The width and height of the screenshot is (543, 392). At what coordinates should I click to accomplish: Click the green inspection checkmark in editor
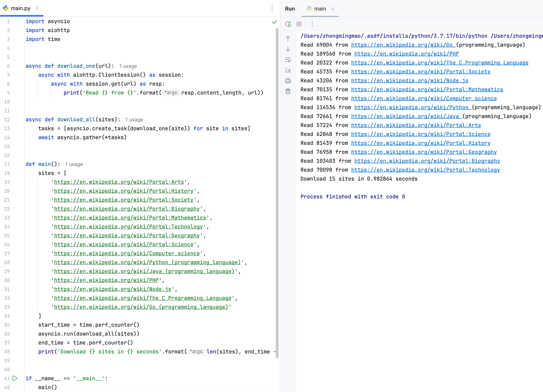click(274, 22)
